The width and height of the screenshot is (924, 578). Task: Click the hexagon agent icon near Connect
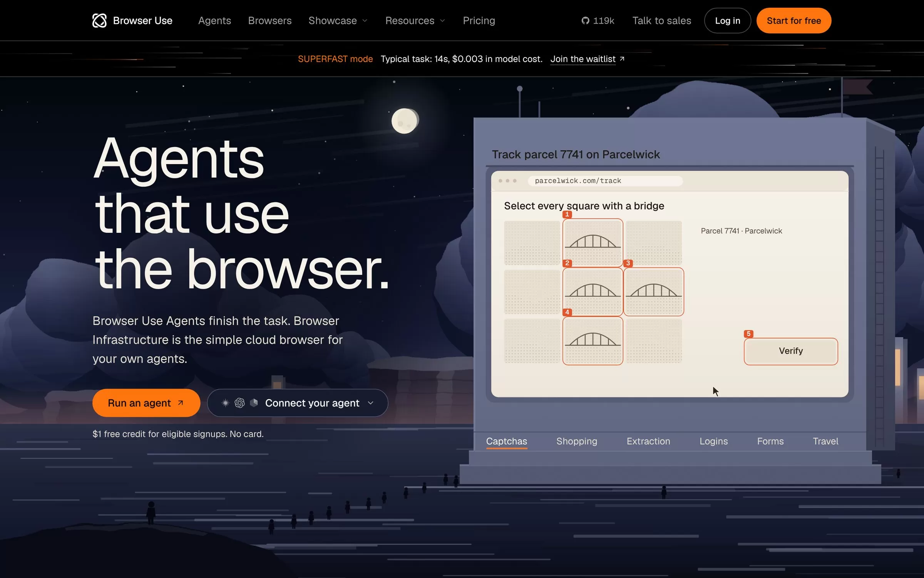pos(254,403)
